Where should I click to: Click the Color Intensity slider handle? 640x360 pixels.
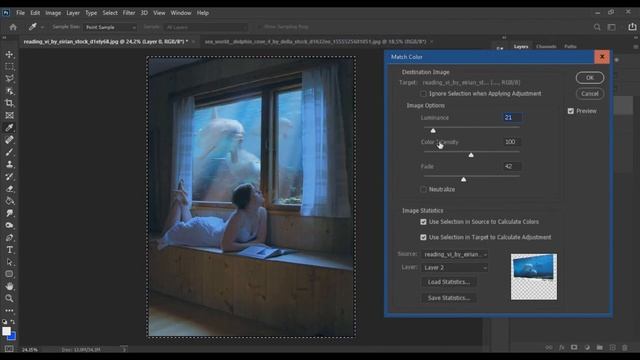click(x=471, y=155)
